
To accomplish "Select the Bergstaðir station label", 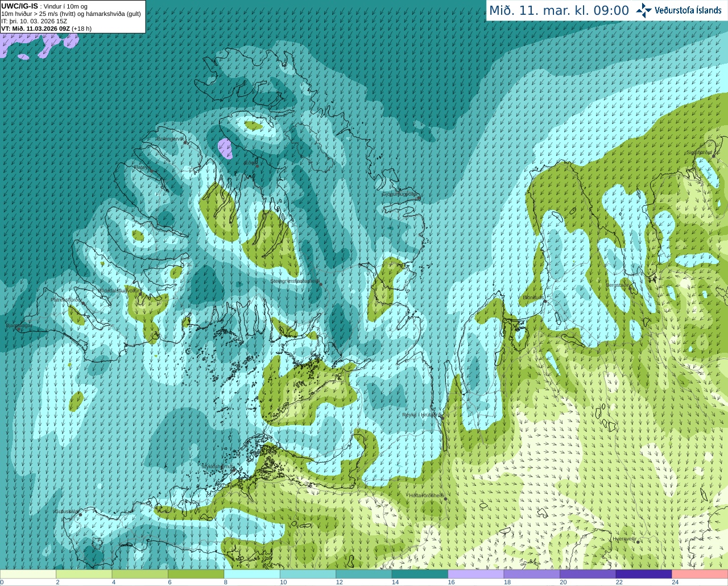I will (x=618, y=285).
